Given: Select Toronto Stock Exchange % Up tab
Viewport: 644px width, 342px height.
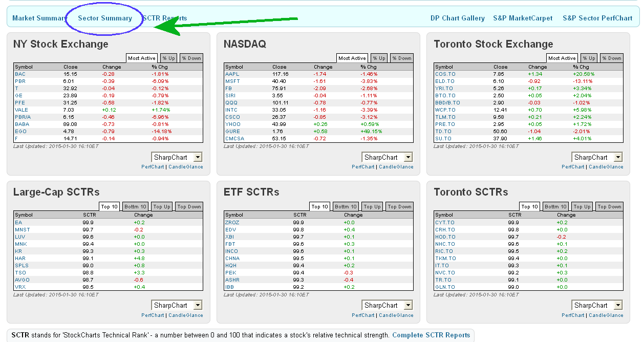Looking at the screenshot, I should 589,58.
